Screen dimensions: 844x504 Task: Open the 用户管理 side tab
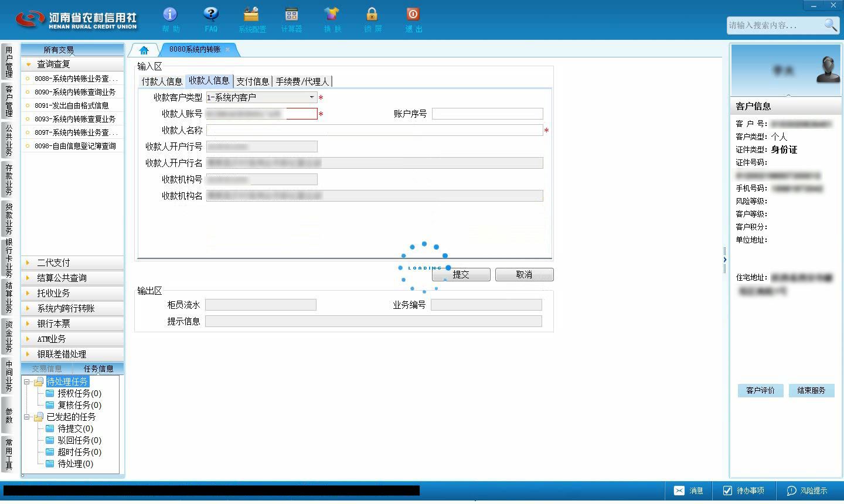pos(9,62)
